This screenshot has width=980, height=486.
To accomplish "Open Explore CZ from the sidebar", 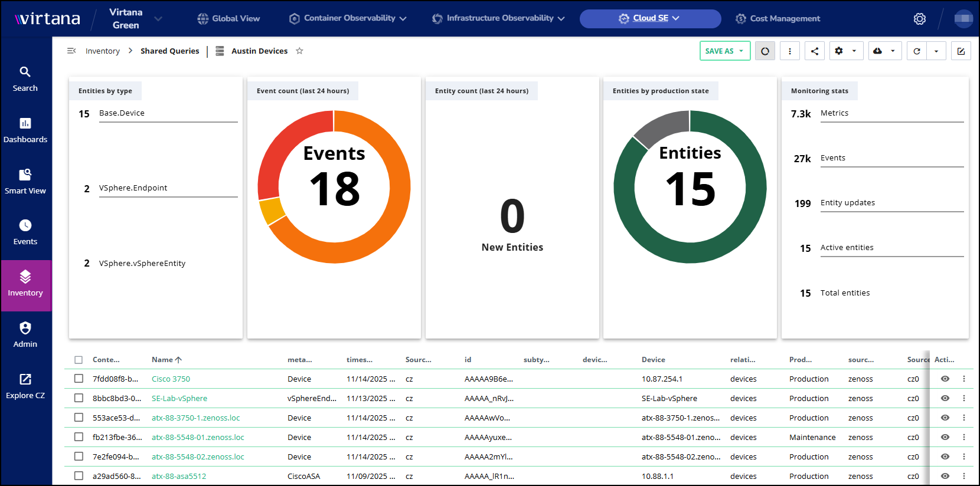I will 25,386.
